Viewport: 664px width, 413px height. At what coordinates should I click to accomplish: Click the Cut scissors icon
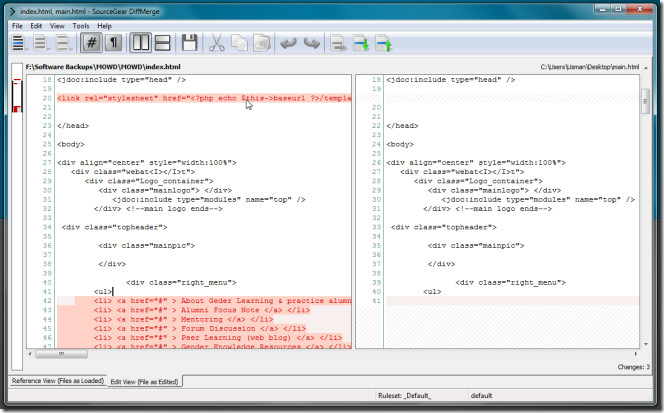click(x=217, y=43)
